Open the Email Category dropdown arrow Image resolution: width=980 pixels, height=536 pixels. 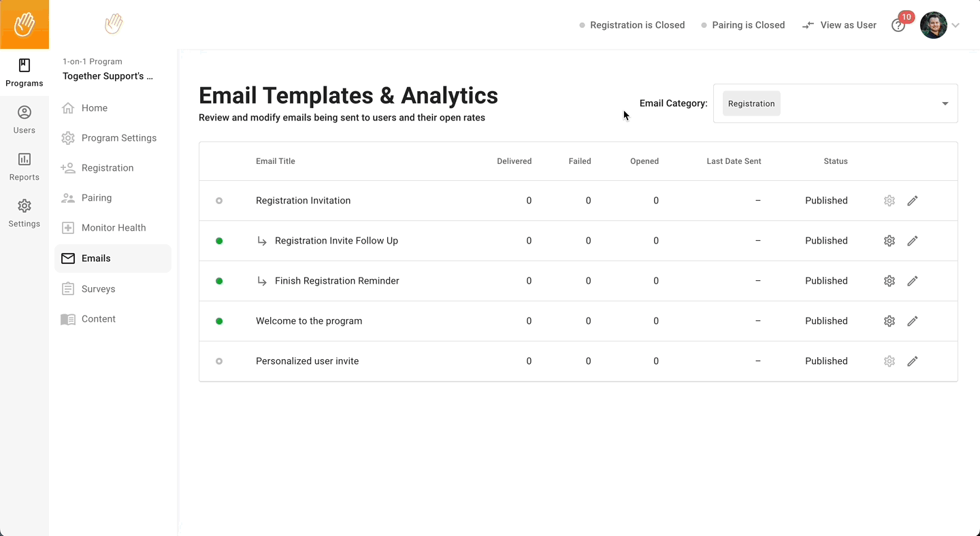tap(945, 103)
